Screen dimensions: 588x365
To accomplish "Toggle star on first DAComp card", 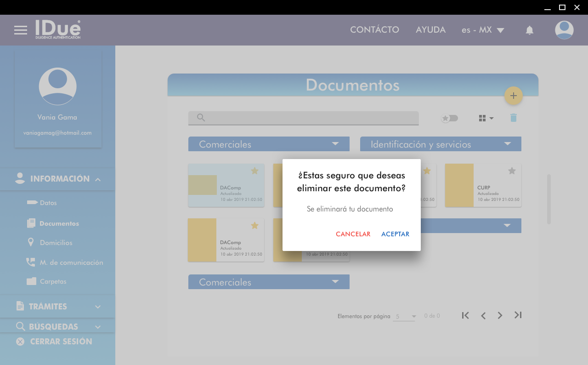I will pos(254,171).
